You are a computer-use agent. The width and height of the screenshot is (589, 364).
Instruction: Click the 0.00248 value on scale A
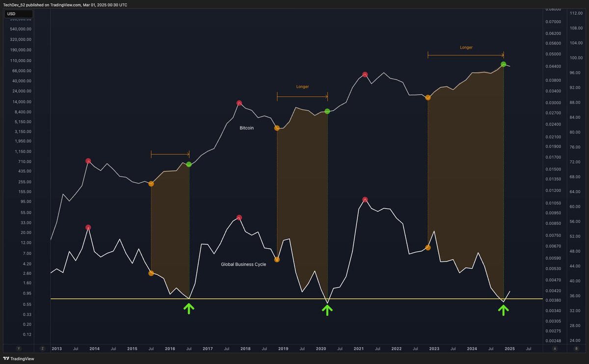(553, 340)
